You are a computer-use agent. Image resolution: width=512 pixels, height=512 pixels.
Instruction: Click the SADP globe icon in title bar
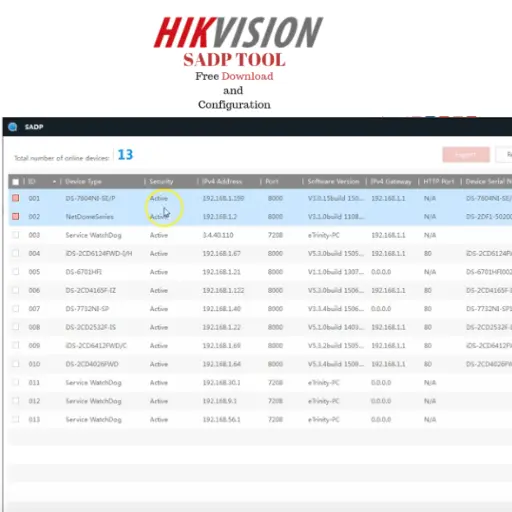[13, 127]
